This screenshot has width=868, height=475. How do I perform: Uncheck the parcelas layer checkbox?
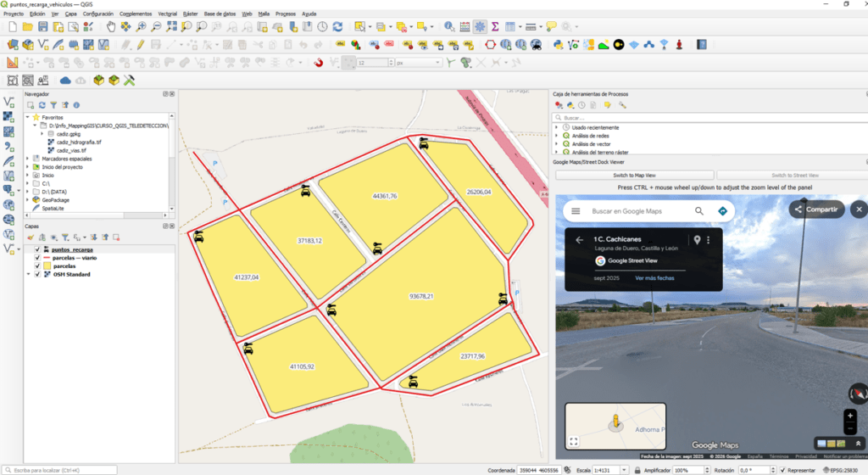(37, 266)
